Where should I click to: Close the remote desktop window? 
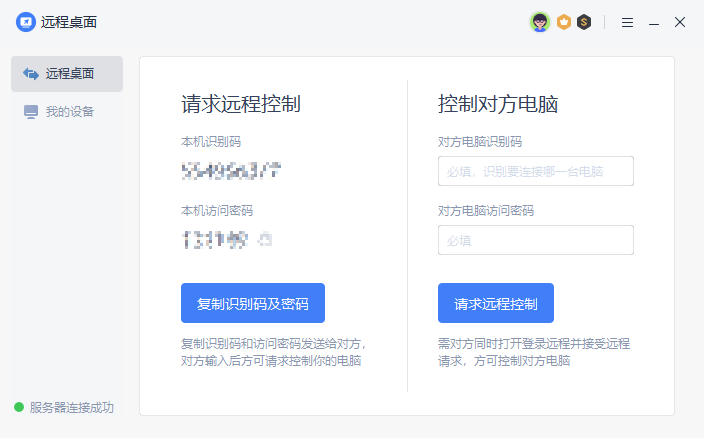click(680, 22)
